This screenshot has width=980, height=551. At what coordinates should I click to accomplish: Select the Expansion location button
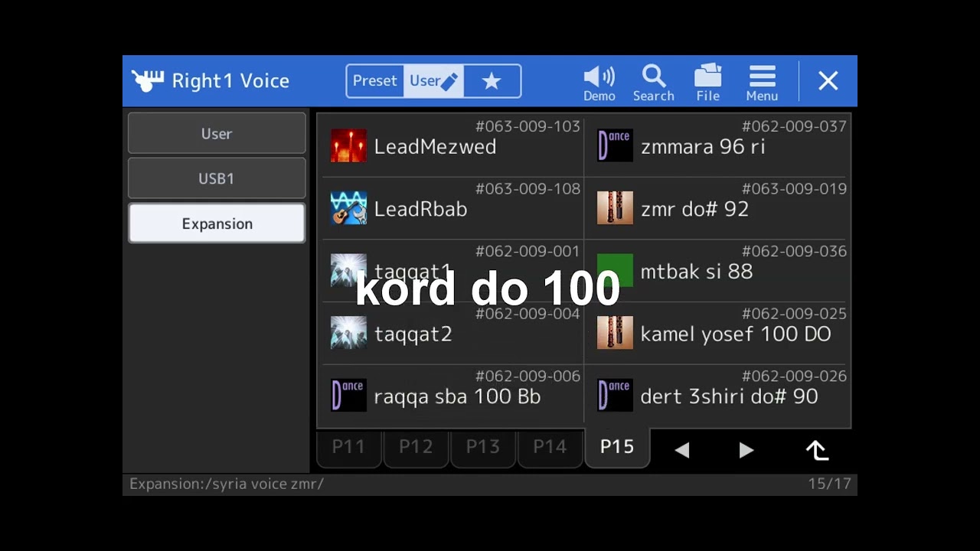click(x=217, y=223)
